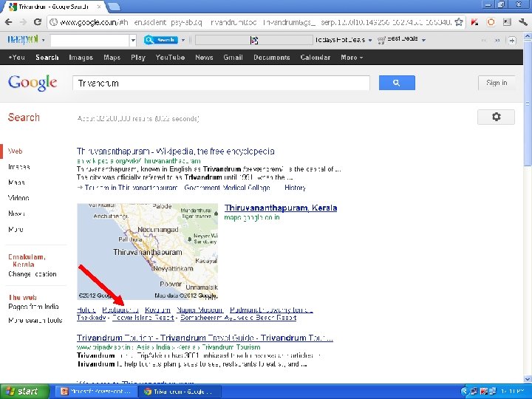Open Calendar in the Google bar

(x=316, y=58)
